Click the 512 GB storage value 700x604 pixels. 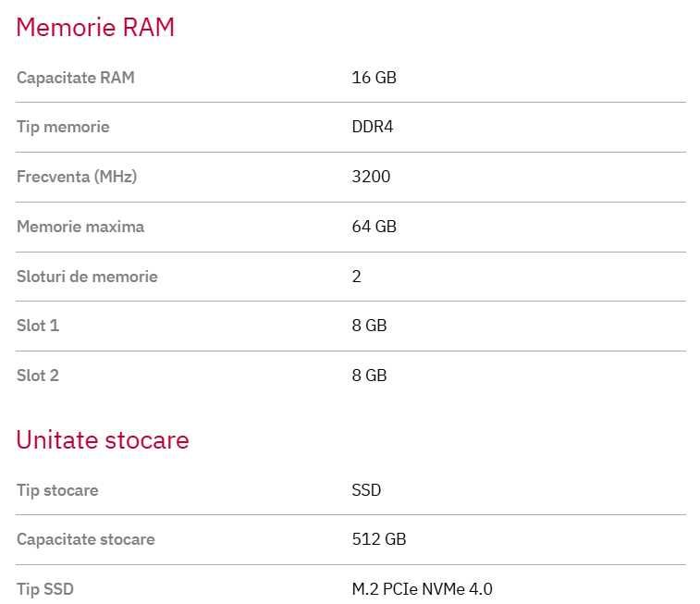pos(379,539)
